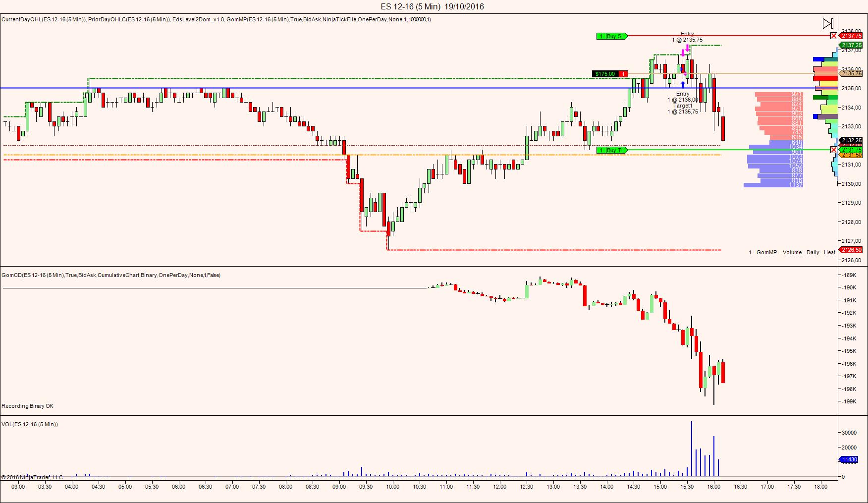Click the 1137 volume profile bar
The image size is (868, 503).
click(773, 185)
